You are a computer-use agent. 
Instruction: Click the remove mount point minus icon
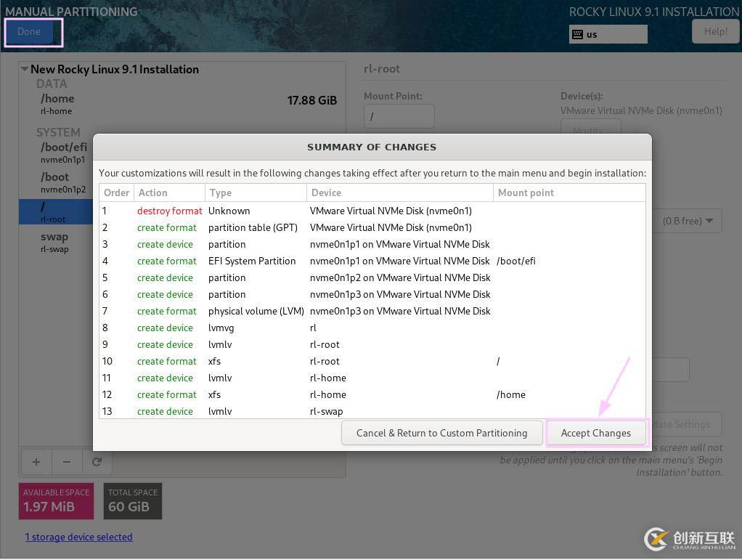pos(67,462)
